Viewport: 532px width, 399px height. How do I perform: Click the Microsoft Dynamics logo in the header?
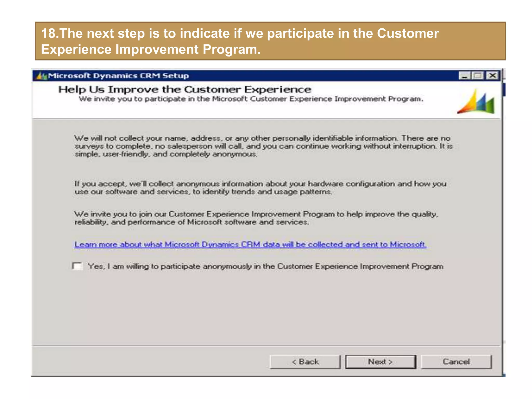(476, 101)
